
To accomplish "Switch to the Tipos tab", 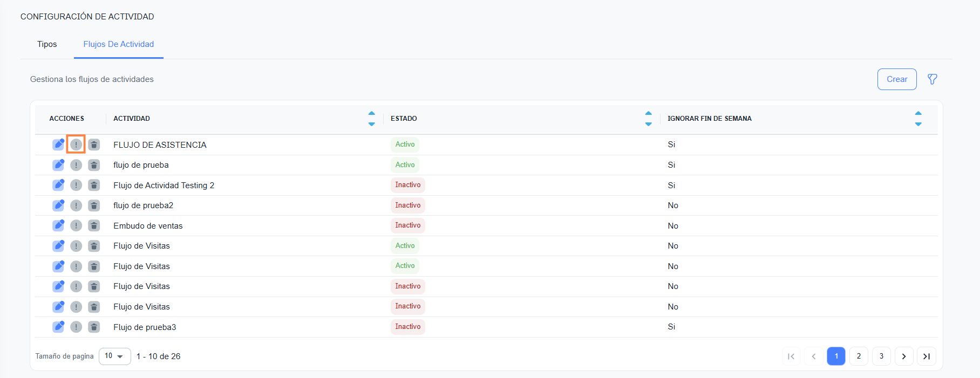I will tap(47, 44).
